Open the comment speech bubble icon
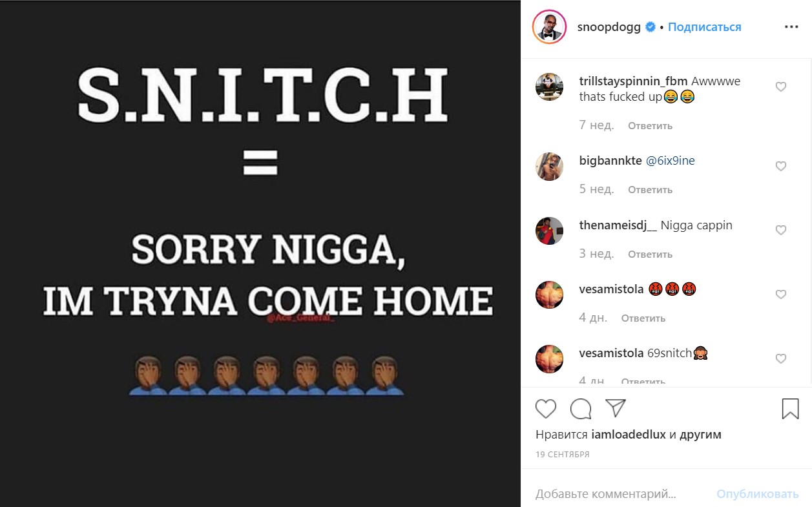 point(581,408)
